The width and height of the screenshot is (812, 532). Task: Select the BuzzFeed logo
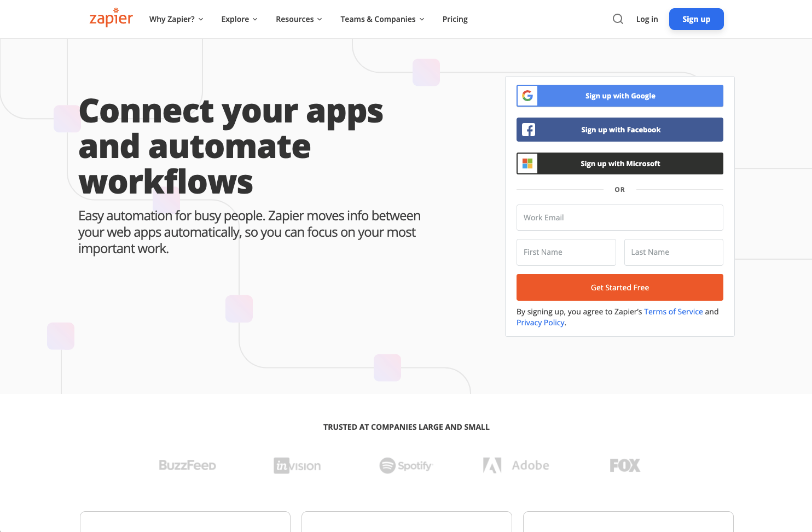[x=187, y=465]
